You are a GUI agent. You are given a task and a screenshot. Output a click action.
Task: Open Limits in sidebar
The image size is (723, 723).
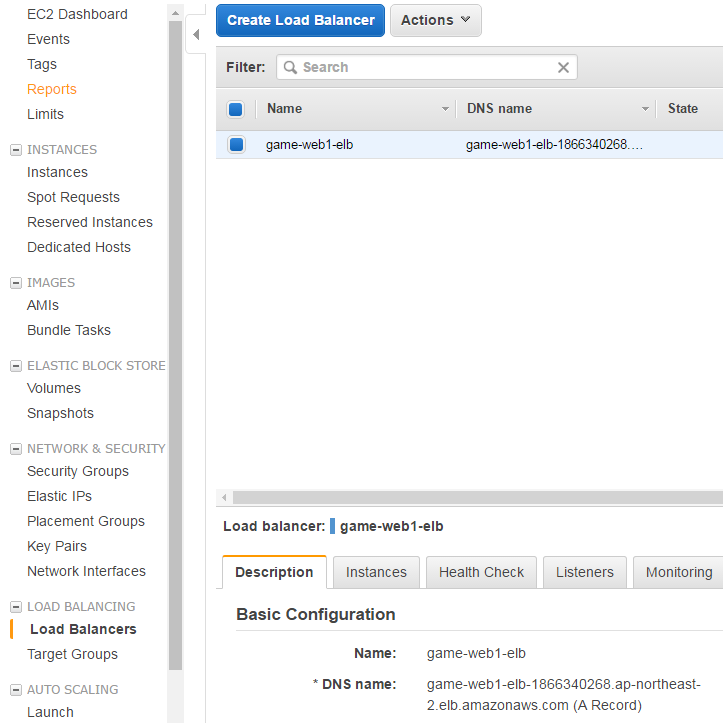pyautogui.click(x=45, y=114)
